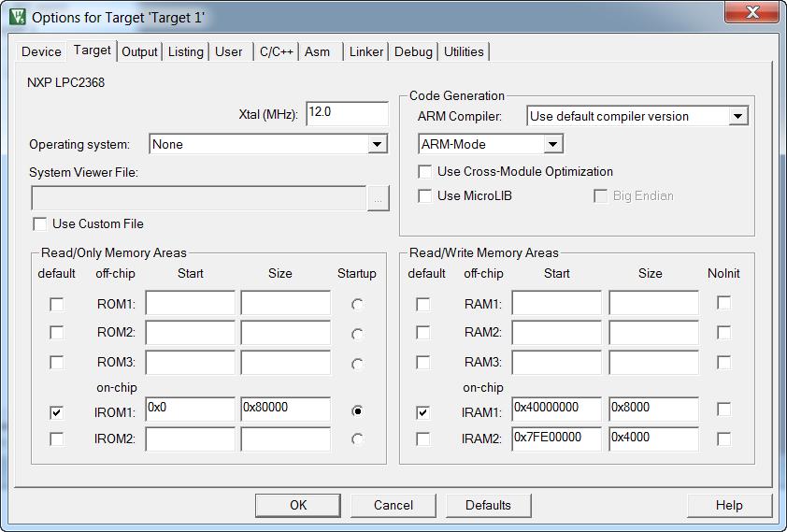787x532 pixels.
Task: Enable the RAM2 default checkbox
Action: (x=423, y=332)
